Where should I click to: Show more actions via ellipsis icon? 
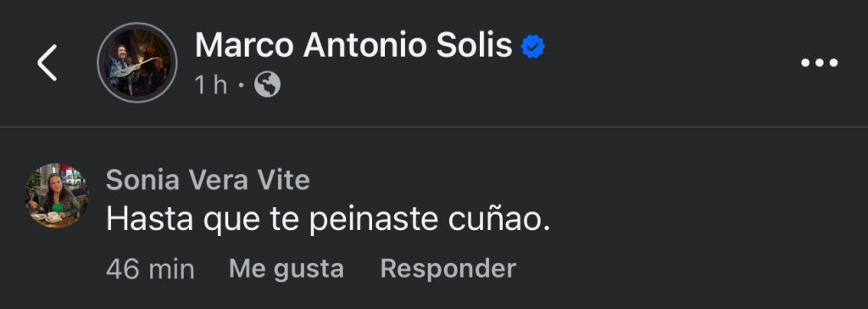click(x=820, y=63)
